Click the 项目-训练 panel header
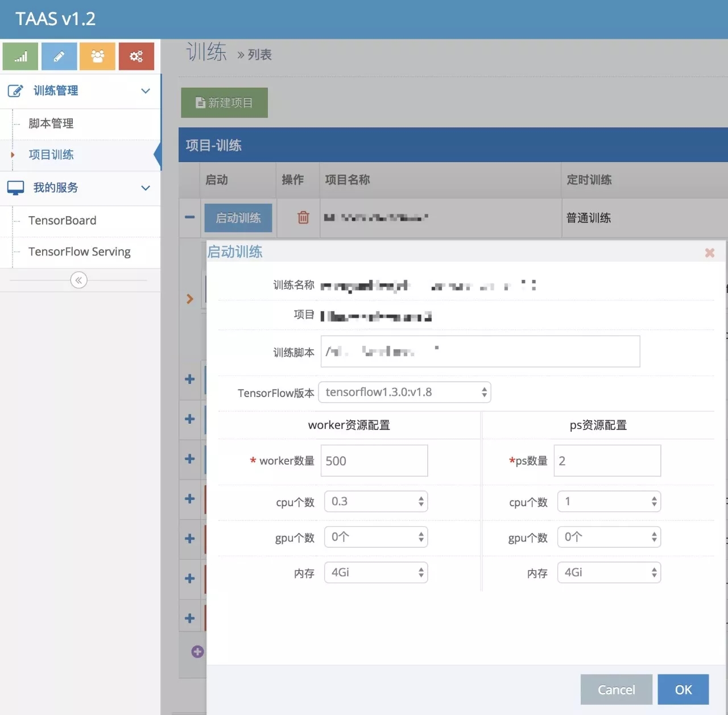 click(x=453, y=145)
